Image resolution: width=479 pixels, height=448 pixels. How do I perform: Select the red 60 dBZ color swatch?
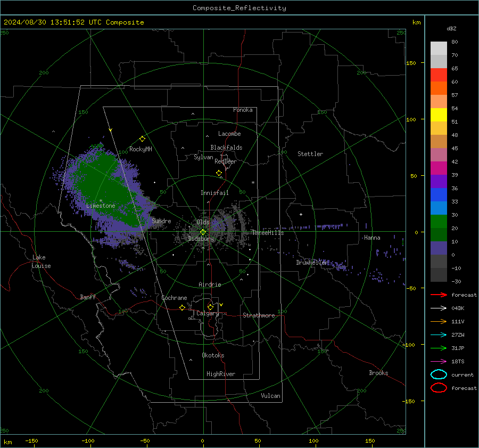pyautogui.click(x=439, y=75)
